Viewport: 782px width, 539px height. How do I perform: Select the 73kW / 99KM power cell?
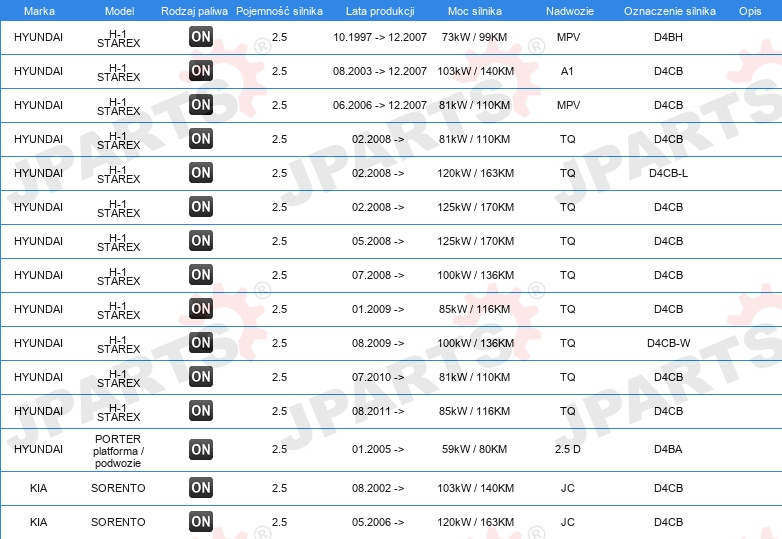click(474, 37)
